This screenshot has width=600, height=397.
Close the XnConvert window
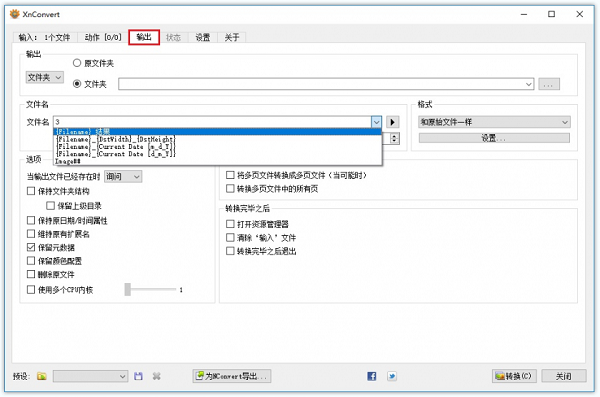tap(579, 14)
